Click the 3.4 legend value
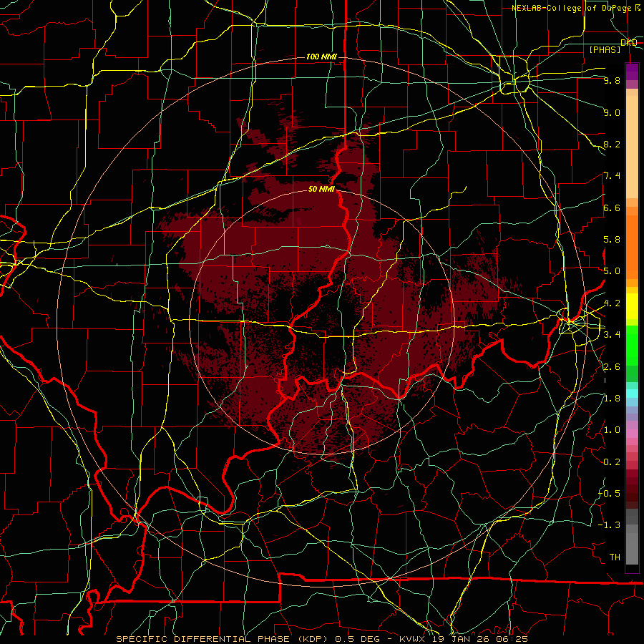The height and width of the screenshot is (644, 644). click(x=612, y=334)
